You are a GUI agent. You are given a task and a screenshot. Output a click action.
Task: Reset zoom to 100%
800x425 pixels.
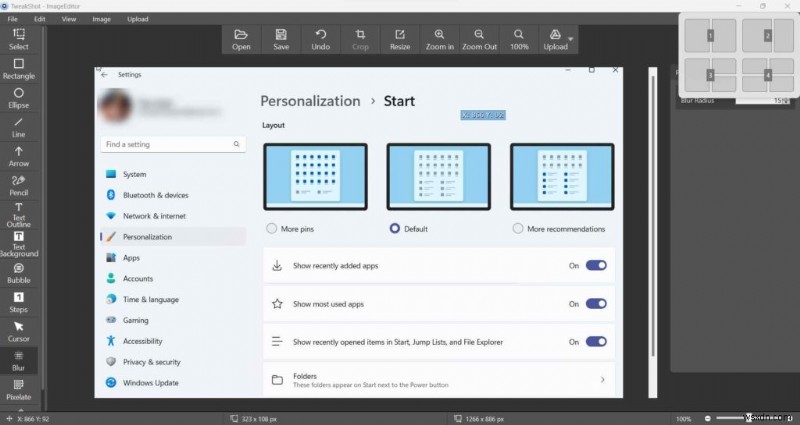pos(519,40)
